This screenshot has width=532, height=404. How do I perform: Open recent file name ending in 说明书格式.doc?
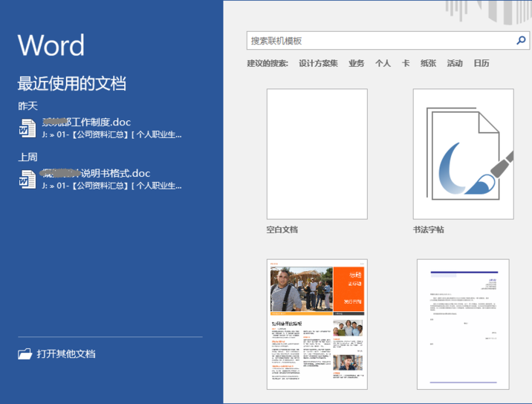coord(95,173)
